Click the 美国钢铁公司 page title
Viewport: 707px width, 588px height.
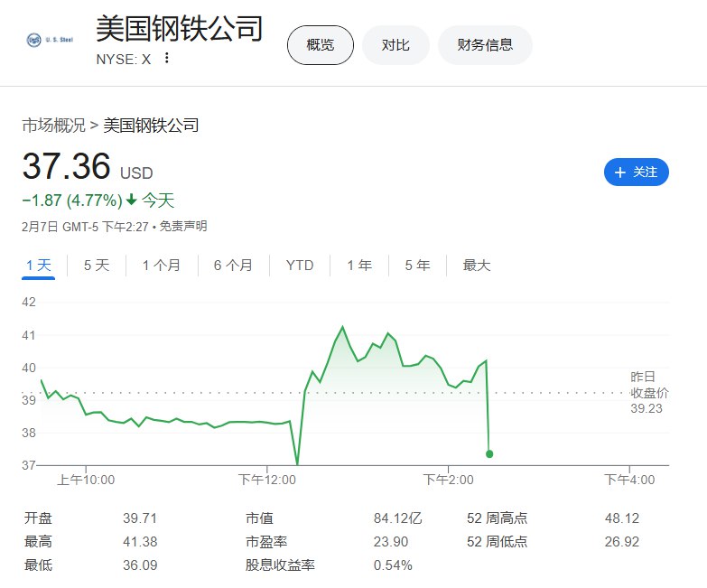(179, 29)
